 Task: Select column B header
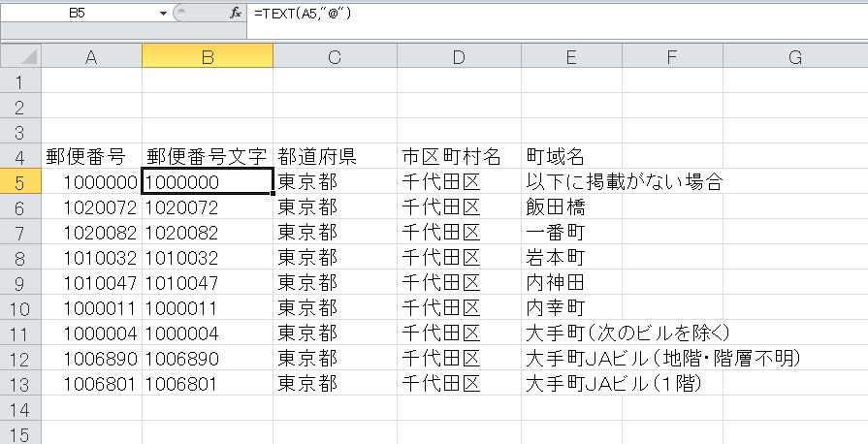click(208, 56)
